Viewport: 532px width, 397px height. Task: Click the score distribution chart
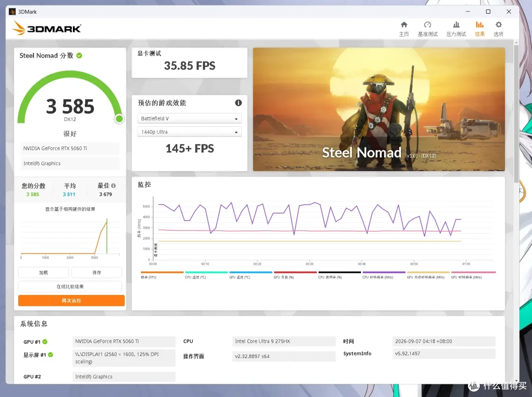click(70, 238)
